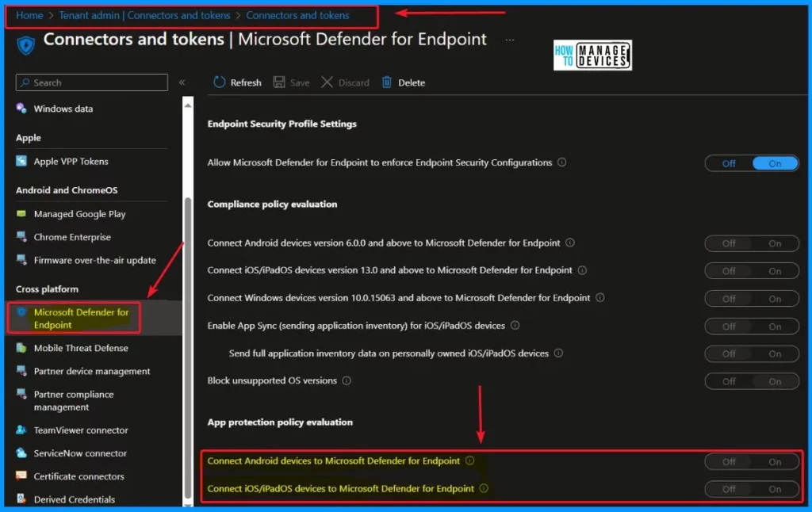Viewport: 812px width, 512px height.
Task: Toggle Block unsupported OS versions switch
Action: (x=752, y=381)
